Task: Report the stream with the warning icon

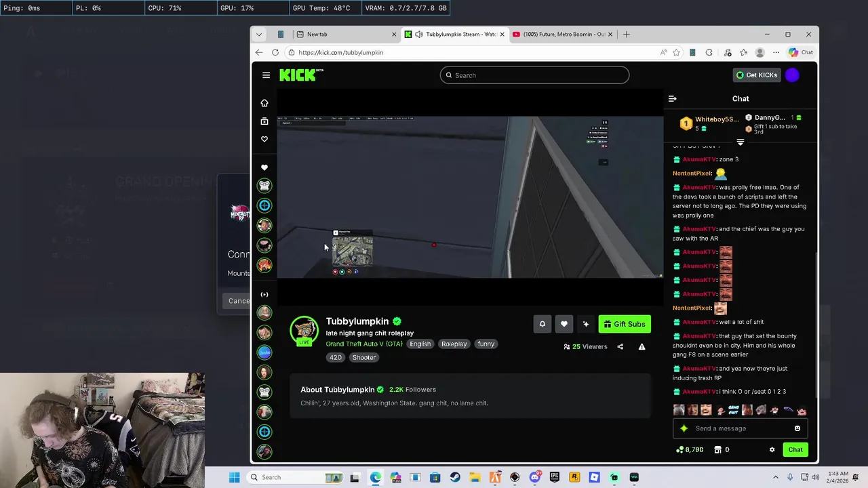Action: (x=642, y=346)
